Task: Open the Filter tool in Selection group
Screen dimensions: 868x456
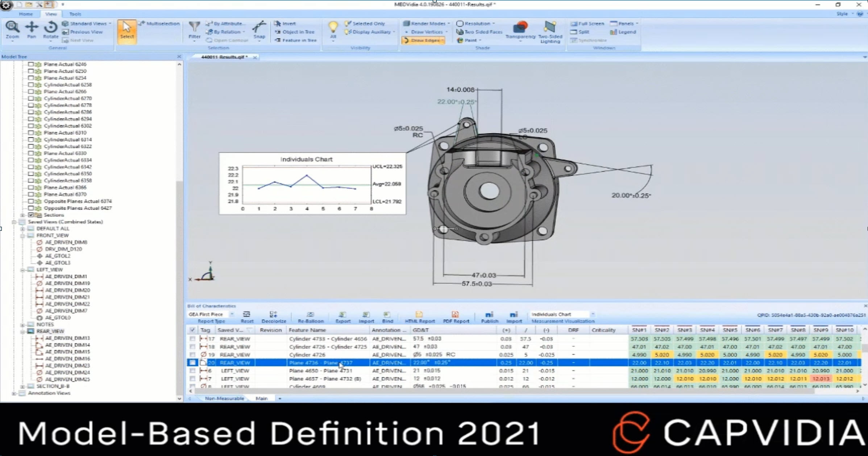Action: [194, 31]
